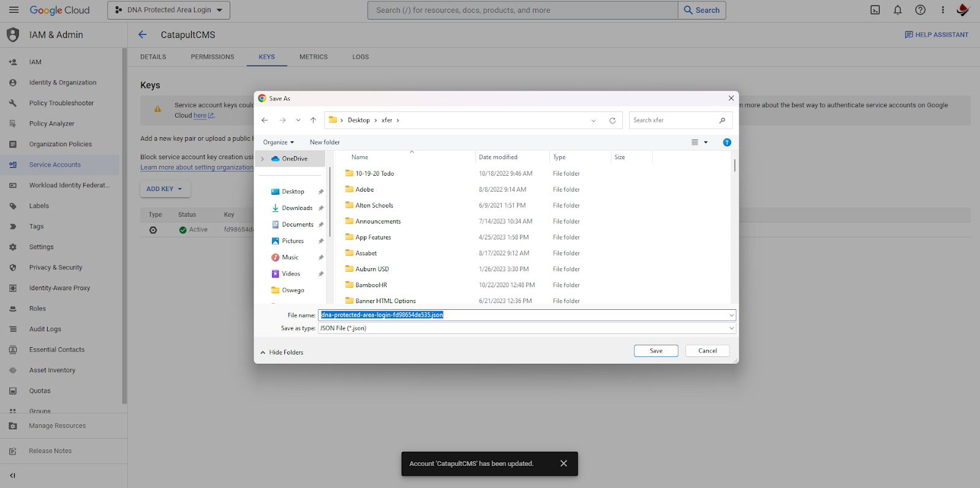Click New folder in Save As toolbar

coord(325,142)
